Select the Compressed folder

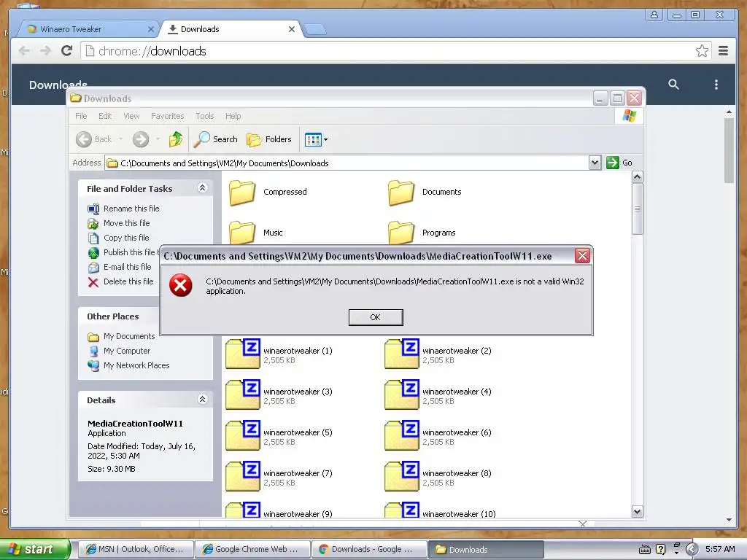[x=268, y=192]
